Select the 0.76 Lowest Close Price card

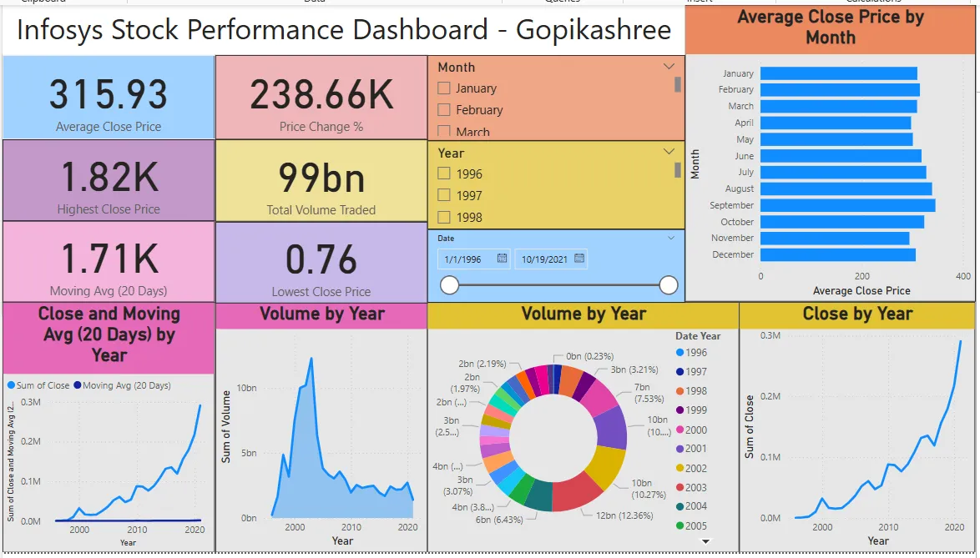(321, 263)
